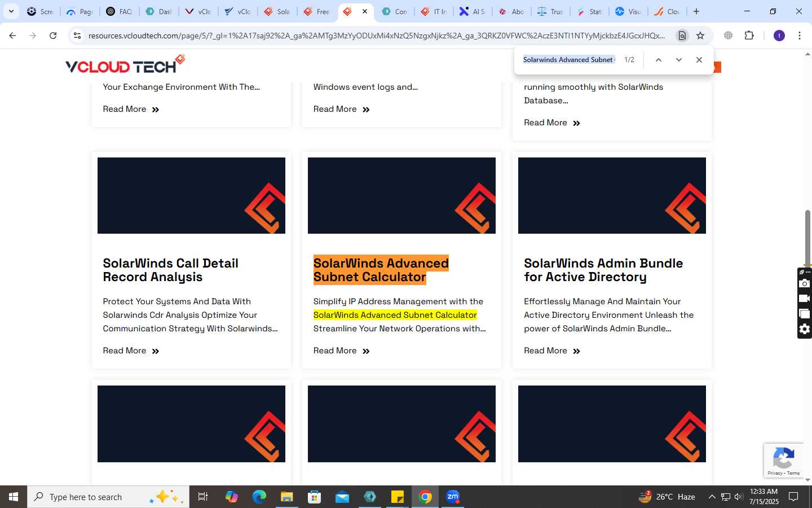Jump to next find result
Viewport: 812px width, 508px height.
(678, 60)
